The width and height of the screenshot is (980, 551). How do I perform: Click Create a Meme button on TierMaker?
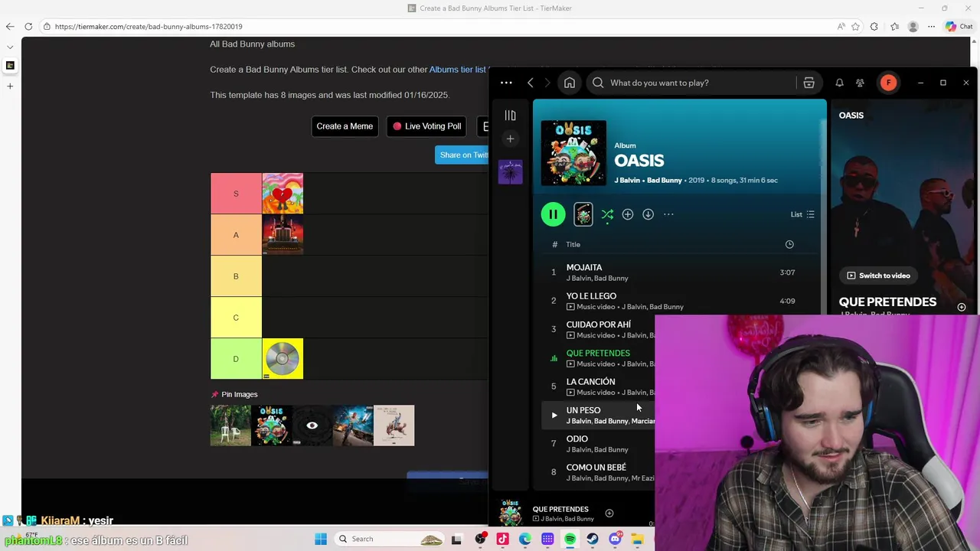coord(345,126)
